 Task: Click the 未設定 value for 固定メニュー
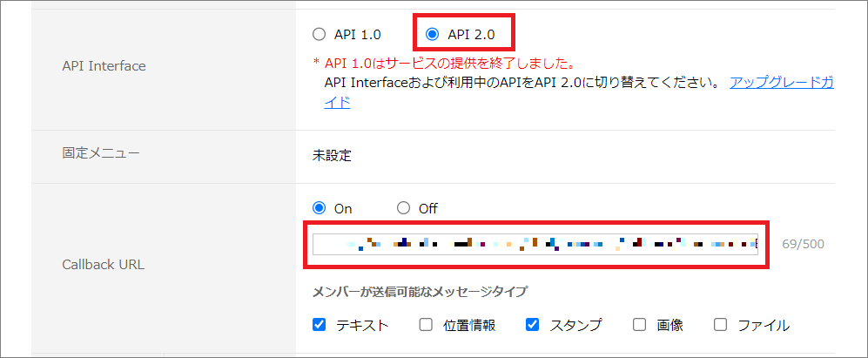pyautogui.click(x=332, y=156)
